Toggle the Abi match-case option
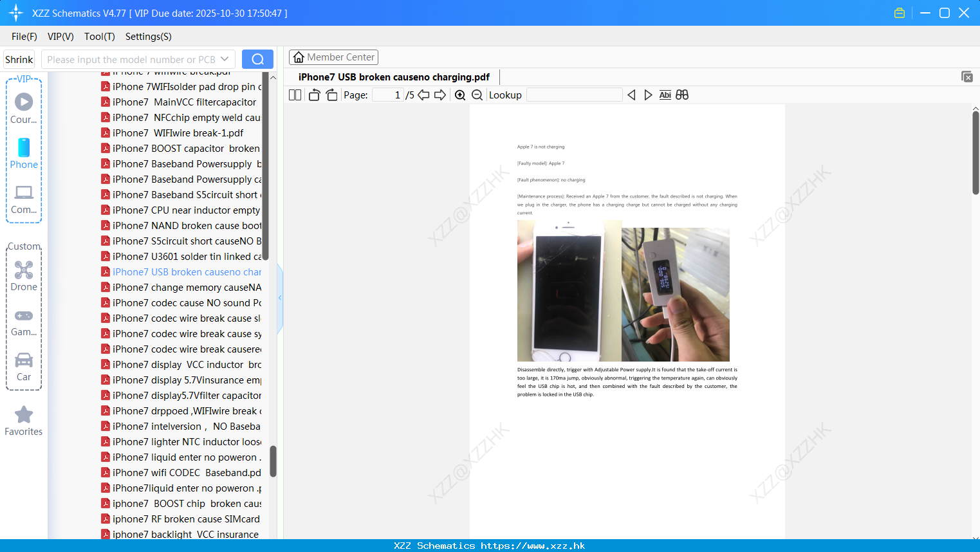 click(x=665, y=95)
